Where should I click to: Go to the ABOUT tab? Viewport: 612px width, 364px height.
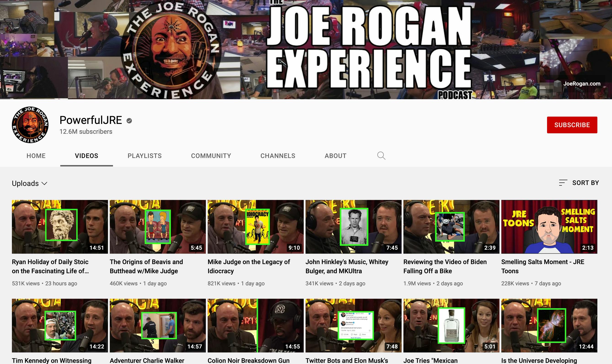tap(335, 155)
